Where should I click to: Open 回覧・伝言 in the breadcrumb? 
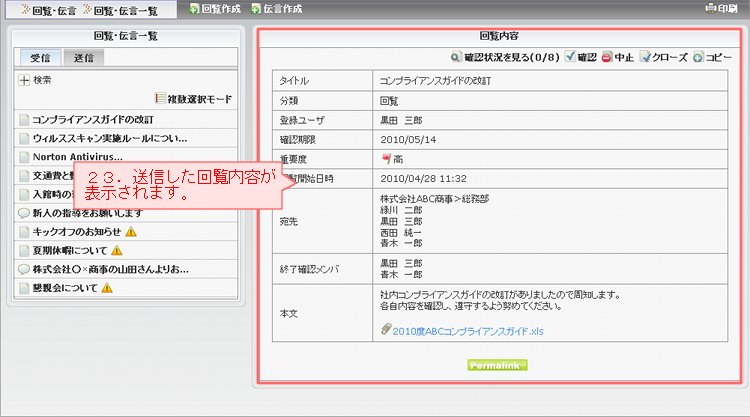click(x=54, y=11)
